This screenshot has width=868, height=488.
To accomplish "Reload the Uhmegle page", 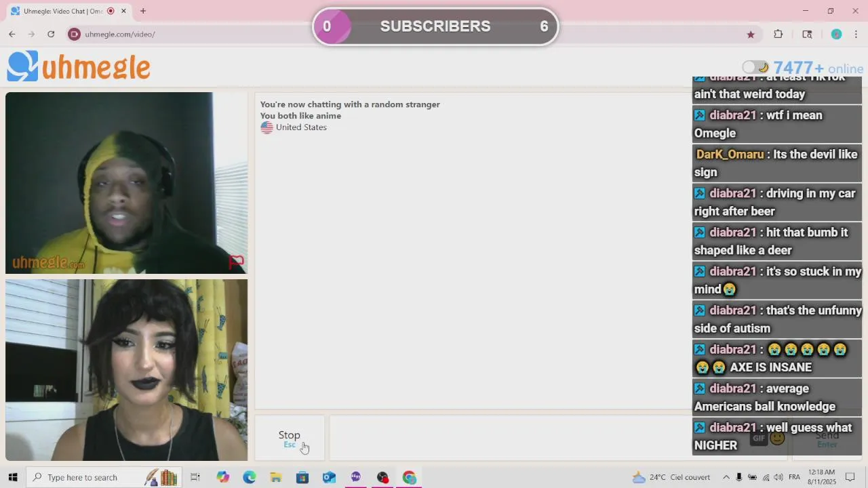I will [51, 34].
